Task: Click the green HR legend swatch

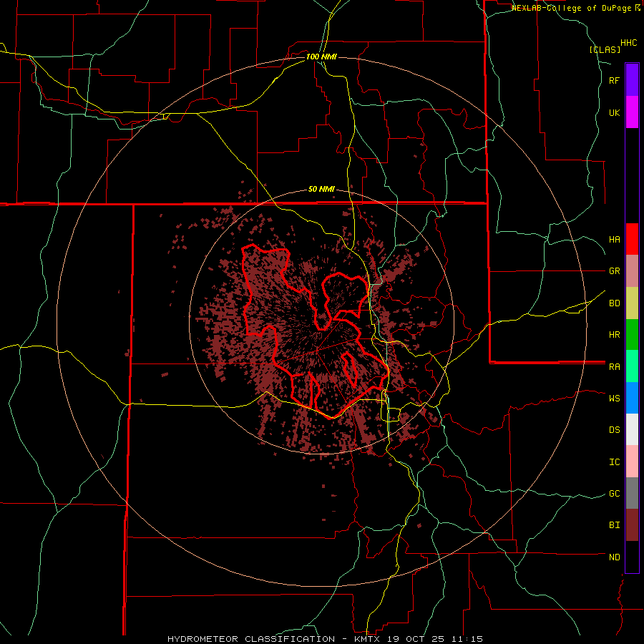Action: [x=632, y=335]
